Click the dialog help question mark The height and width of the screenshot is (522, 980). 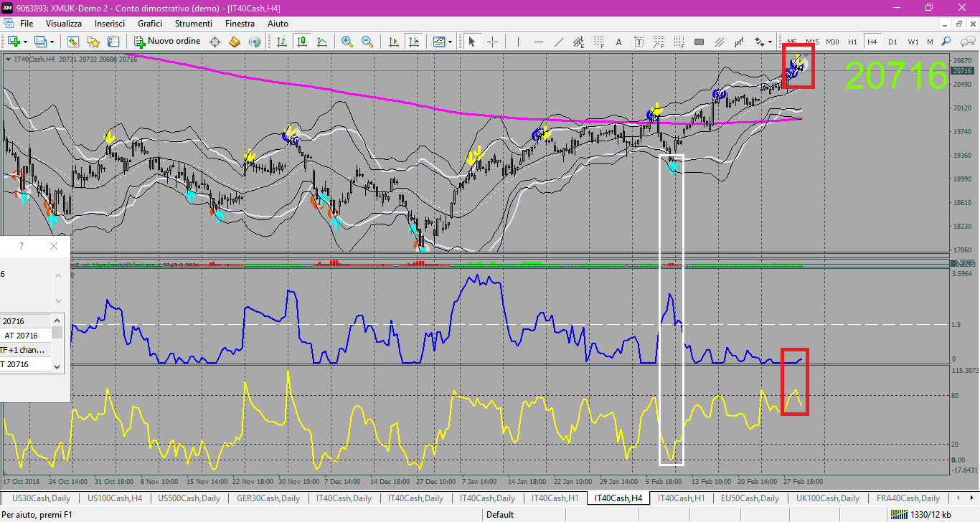22,246
